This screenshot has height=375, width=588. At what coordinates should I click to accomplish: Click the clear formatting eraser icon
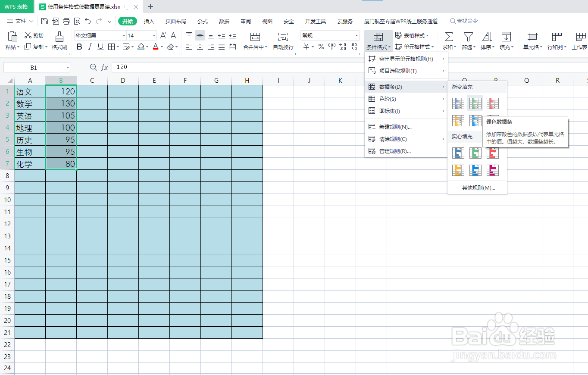171,47
